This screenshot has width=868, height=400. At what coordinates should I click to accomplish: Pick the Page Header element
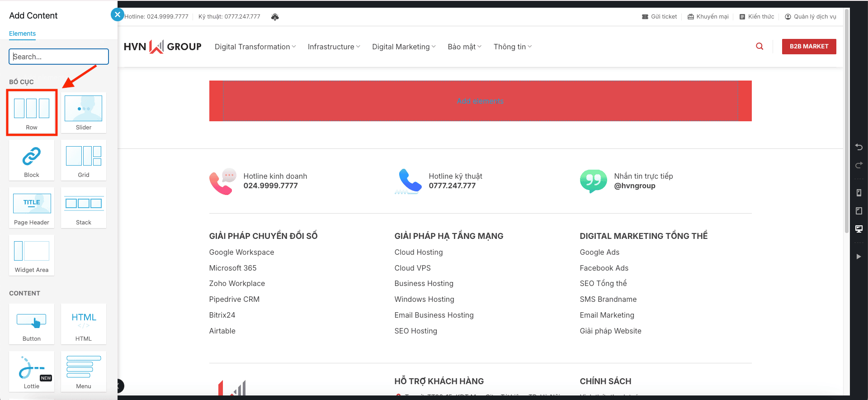pos(32,208)
